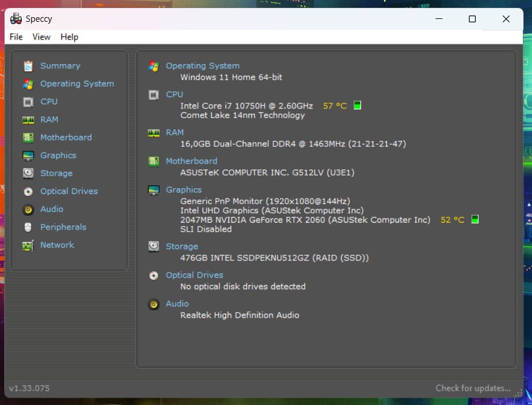The image size is (532, 405).
Task: Click the Motherboard heading link in summary
Action: point(191,161)
